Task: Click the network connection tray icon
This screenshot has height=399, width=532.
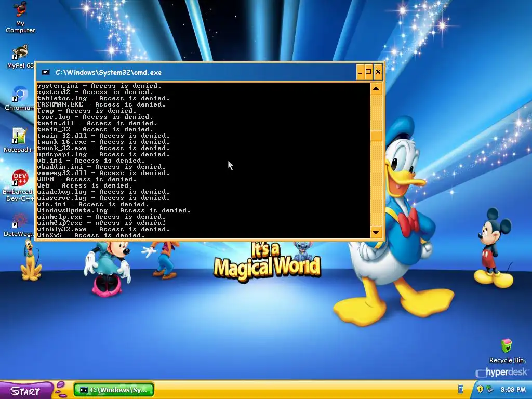Action: pos(489,389)
